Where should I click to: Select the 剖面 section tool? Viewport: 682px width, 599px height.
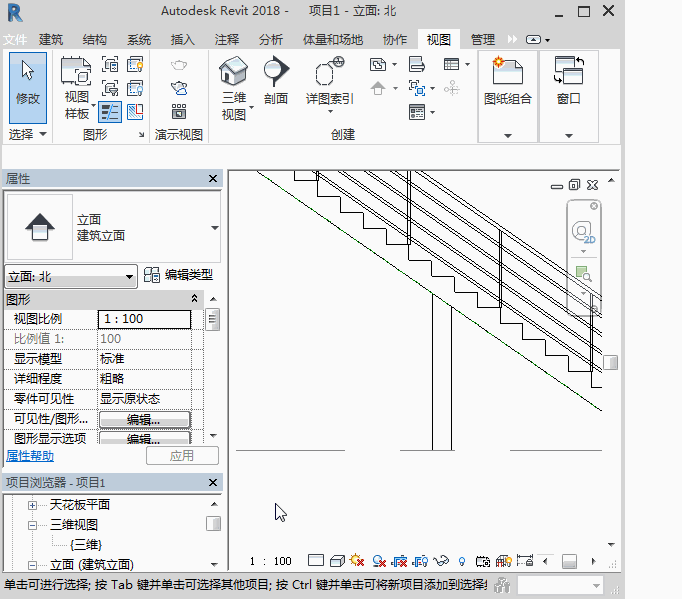click(x=276, y=82)
